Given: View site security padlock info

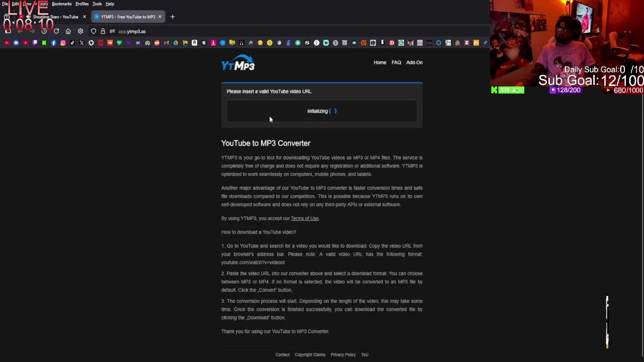Looking at the screenshot, I should click(103, 31).
